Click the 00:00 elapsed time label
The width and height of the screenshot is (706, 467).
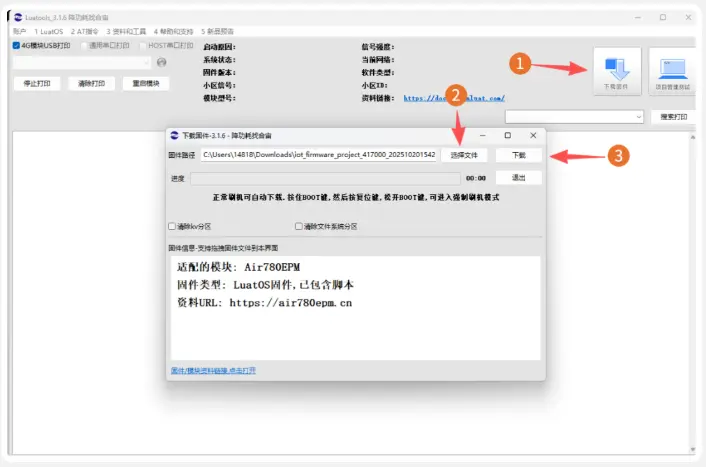coord(475,178)
